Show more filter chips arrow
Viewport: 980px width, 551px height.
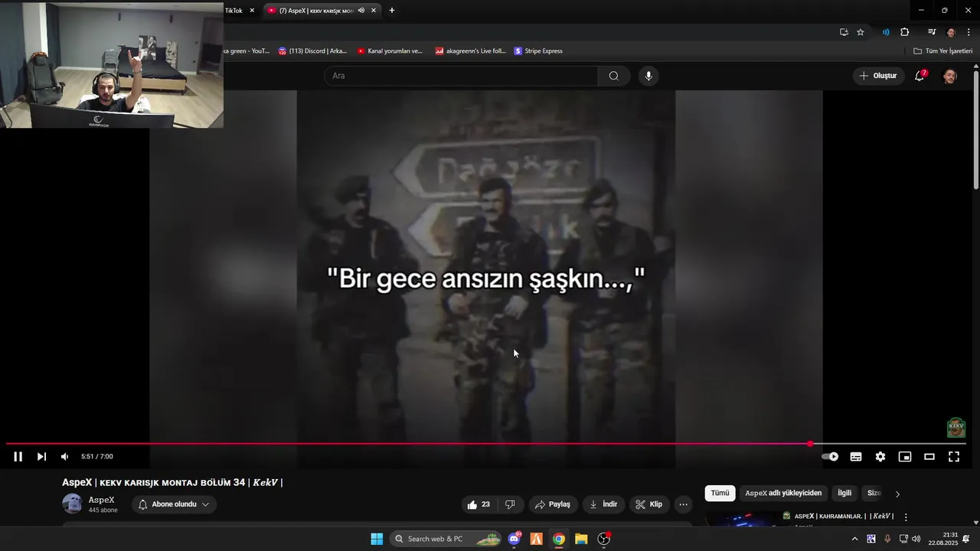[897, 494]
